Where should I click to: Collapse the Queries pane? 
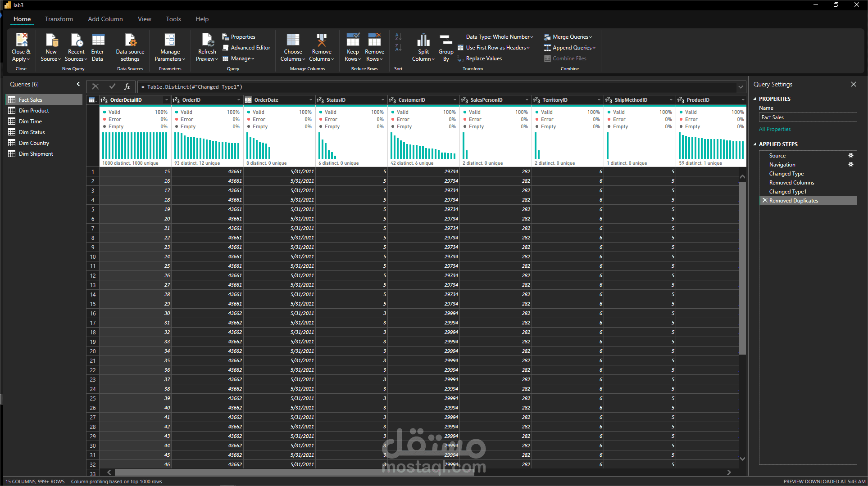coord(78,84)
